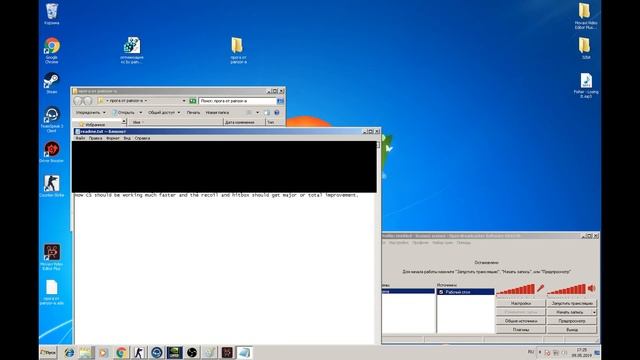Click the Back button in Explorer
Screen dimensions: 640x360
(78, 100)
